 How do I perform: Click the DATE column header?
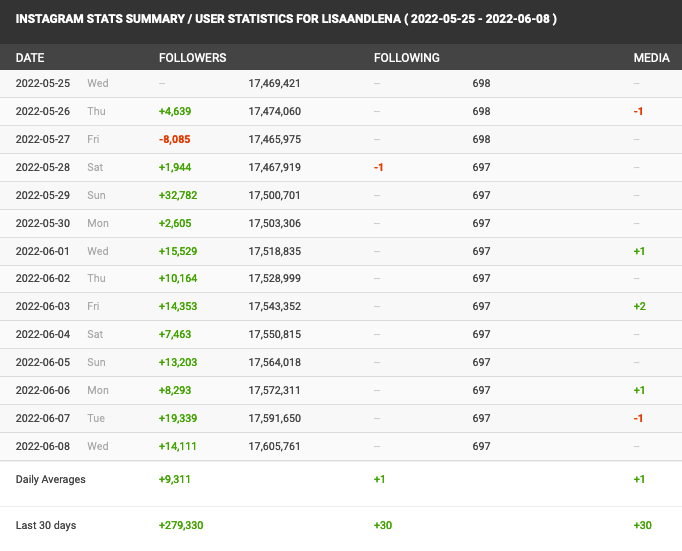30,58
